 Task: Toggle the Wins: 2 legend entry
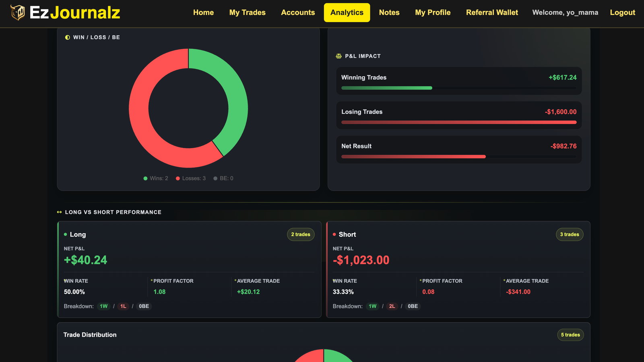pyautogui.click(x=156, y=178)
